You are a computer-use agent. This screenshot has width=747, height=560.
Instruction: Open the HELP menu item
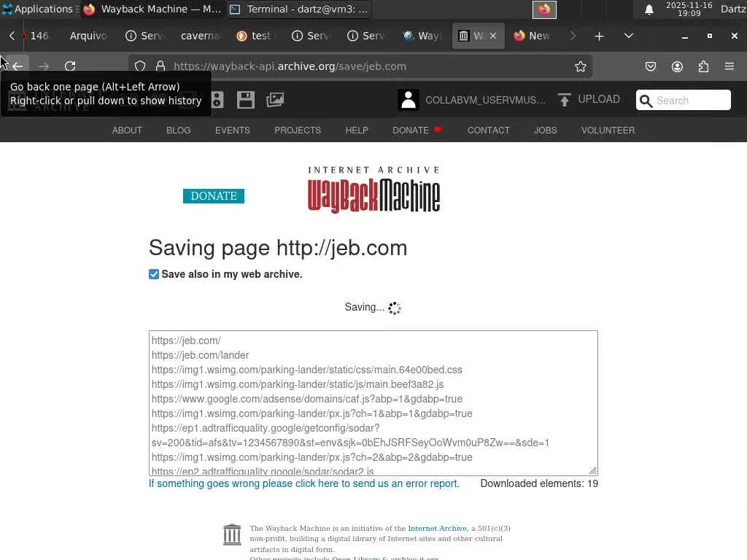point(357,131)
